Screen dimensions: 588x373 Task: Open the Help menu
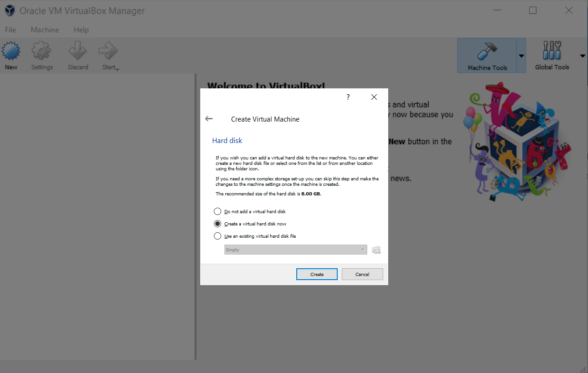pos(81,30)
